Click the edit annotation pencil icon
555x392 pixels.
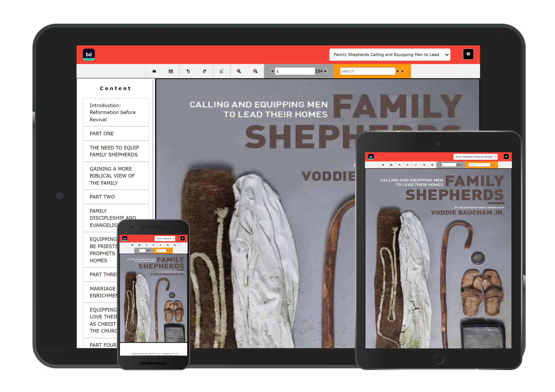click(x=221, y=71)
